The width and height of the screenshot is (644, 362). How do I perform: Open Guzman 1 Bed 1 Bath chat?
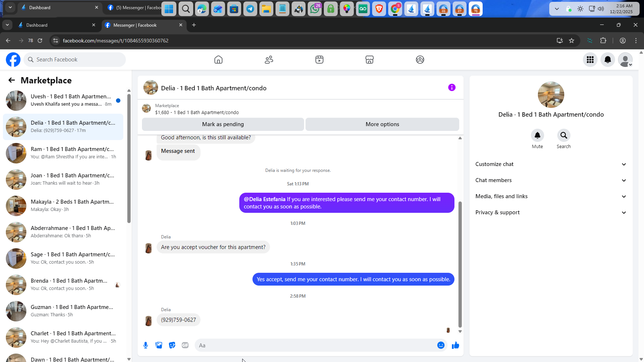pyautogui.click(x=63, y=311)
